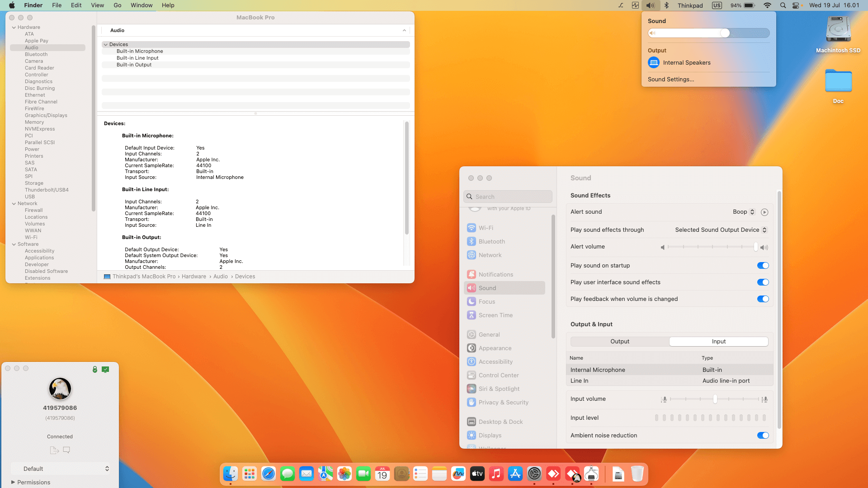868x488 pixels.
Task: Open Control Center from the menu bar
Action: 796,5
